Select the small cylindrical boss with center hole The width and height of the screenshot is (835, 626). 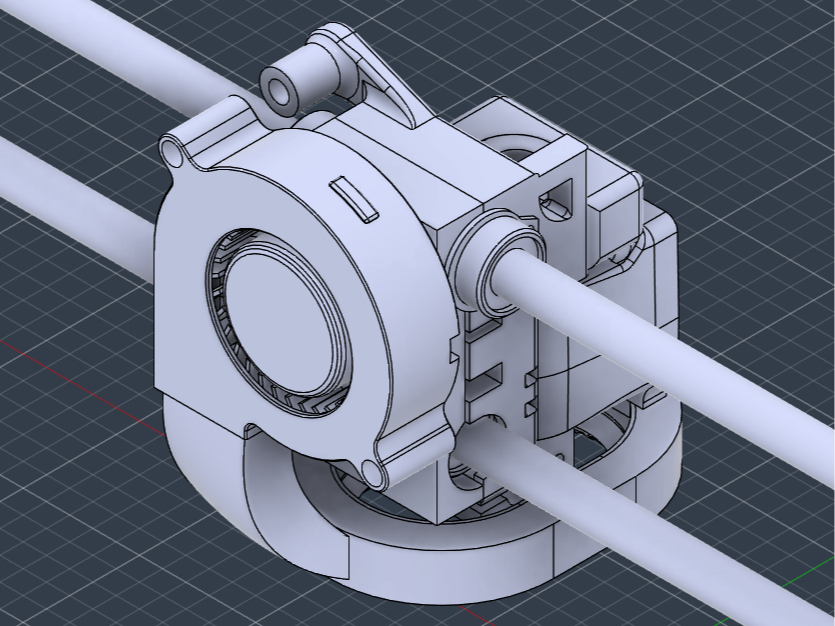pos(300,81)
